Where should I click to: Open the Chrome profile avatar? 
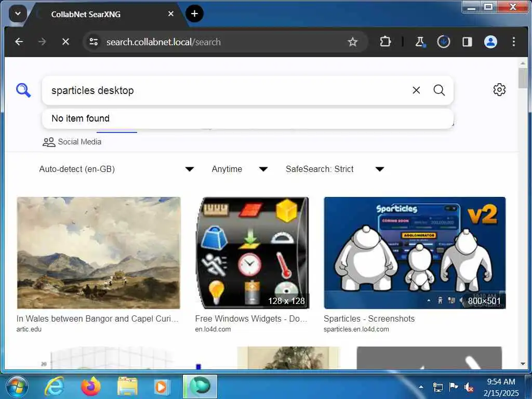(490, 42)
